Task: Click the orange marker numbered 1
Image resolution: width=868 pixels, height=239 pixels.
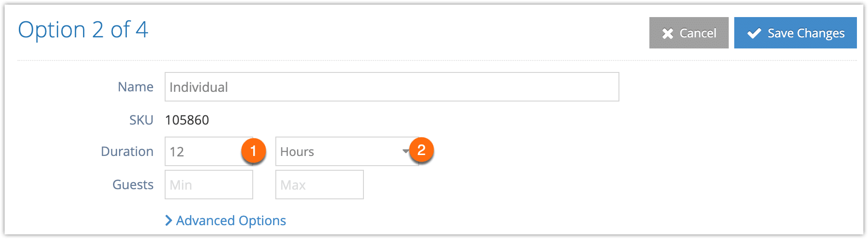Action: [253, 150]
